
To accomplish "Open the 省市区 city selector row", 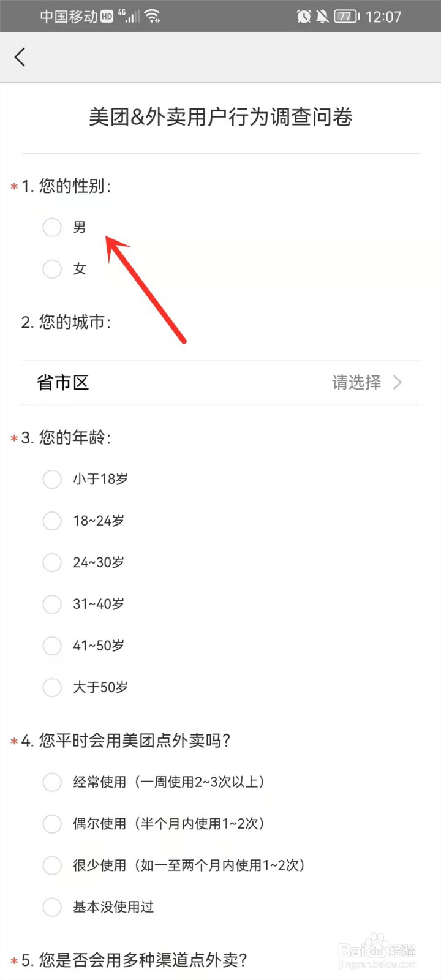I will point(220,383).
